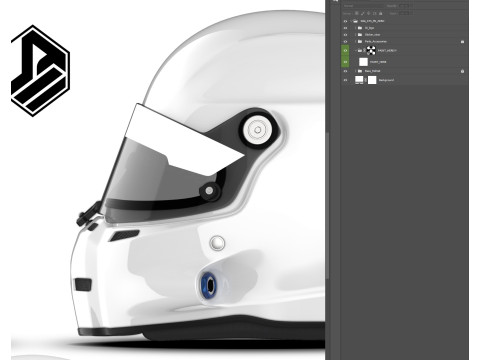Viewport: 480px width, 360px height.
Task: Hide the white layer inside PAINT_HERE!!! group
Action: tap(345, 62)
